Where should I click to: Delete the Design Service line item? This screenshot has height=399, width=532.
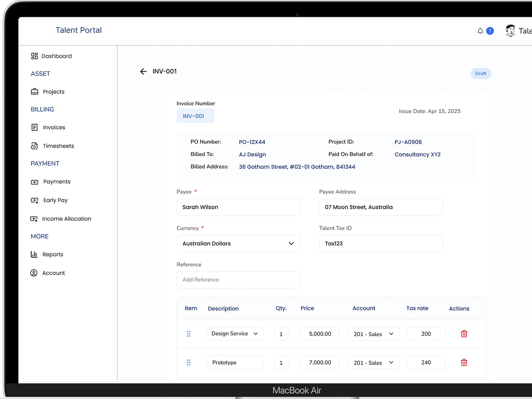pos(464,333)
